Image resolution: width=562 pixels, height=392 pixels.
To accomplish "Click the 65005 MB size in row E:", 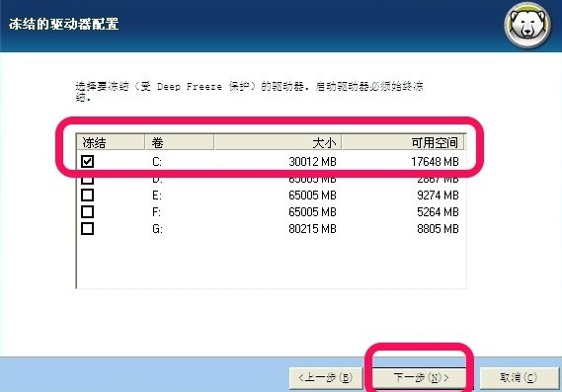I will coord(312,196).
